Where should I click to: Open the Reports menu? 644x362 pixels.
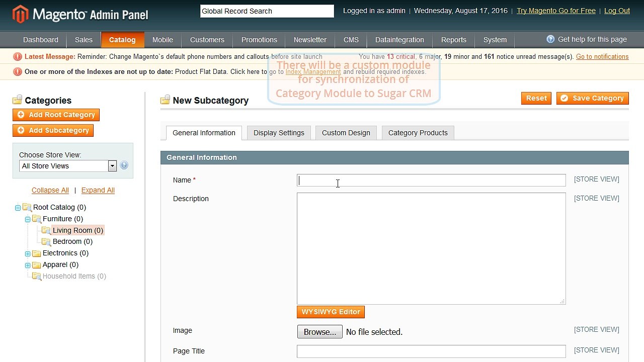(x=454, y=40)
